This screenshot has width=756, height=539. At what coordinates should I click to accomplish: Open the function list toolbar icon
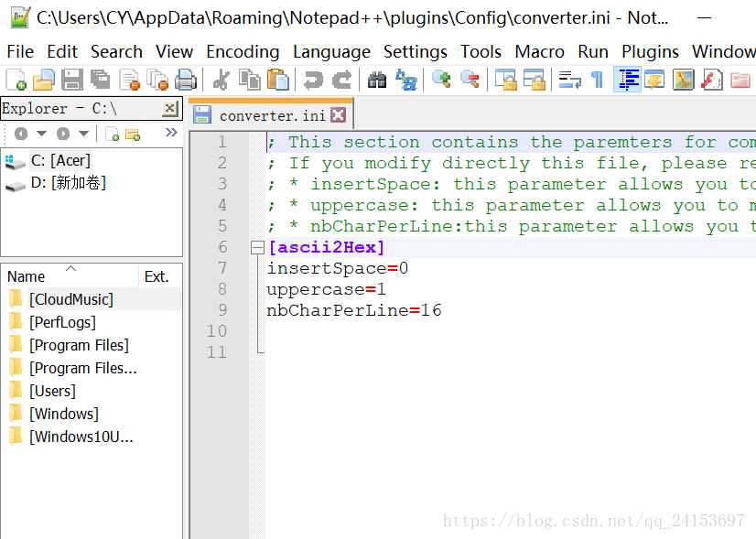coord(711,80)
